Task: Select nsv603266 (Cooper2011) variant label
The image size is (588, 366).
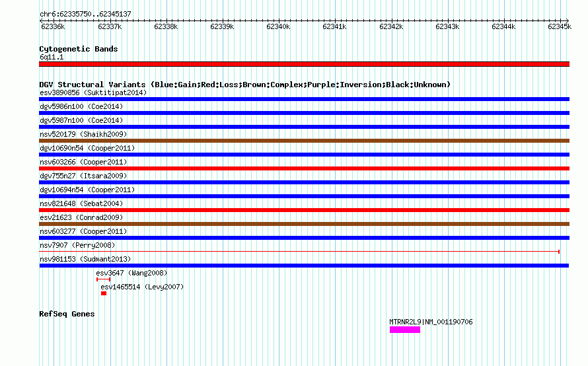Action: tap(83, 162)
